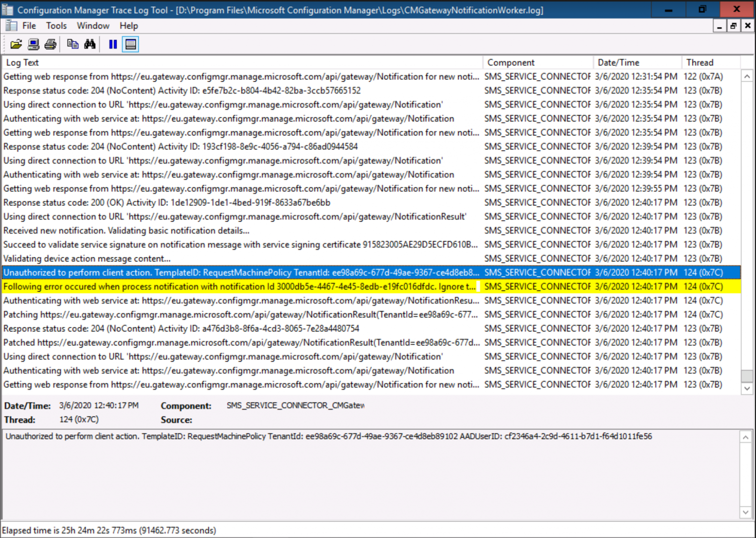
Task: Sort entries by the Component column
Action: point(511,62)
